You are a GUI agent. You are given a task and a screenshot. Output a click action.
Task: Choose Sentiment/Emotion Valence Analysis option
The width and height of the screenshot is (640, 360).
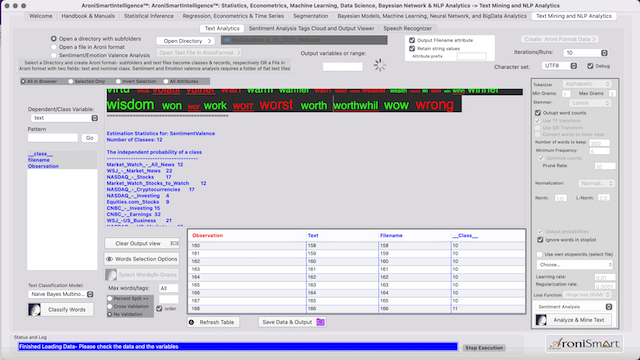[54, 55]
